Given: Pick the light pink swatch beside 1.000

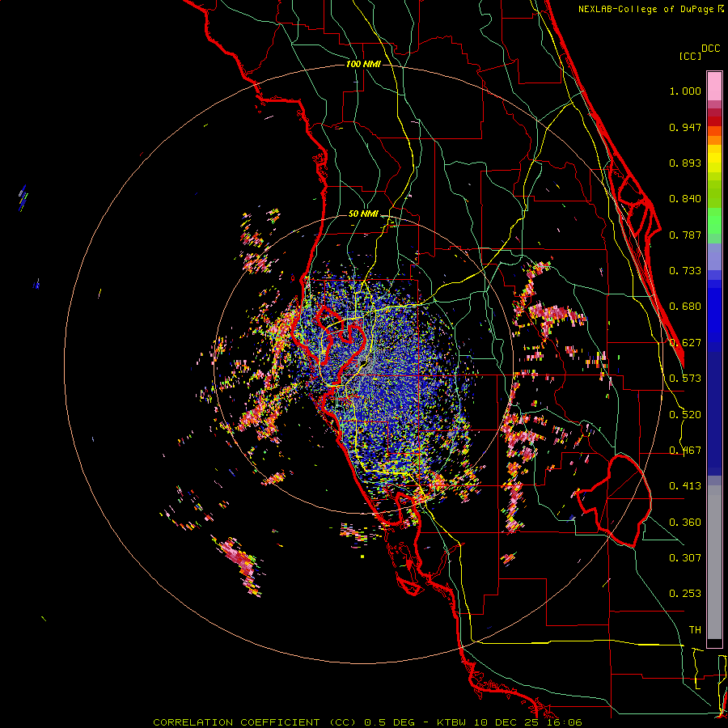Looking at the screenshot, I should 714,87.
